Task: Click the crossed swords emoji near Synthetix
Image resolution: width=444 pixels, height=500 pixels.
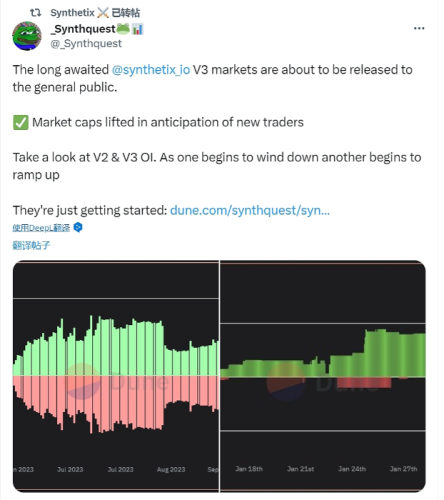Action: pos(103,13)
